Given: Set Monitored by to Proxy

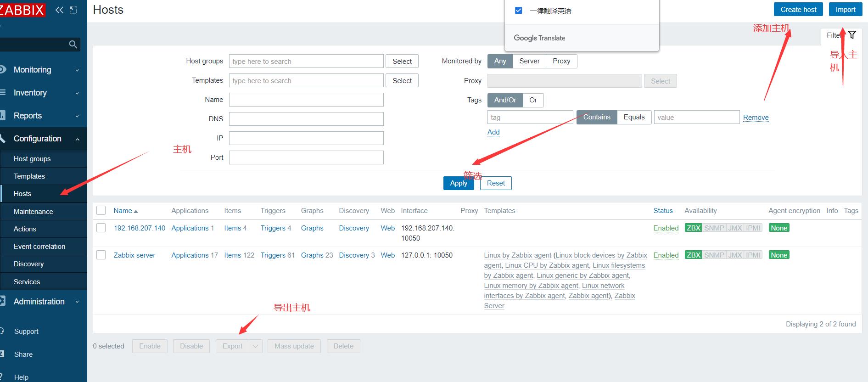Looking at the screenshot, I should [561, 61].
